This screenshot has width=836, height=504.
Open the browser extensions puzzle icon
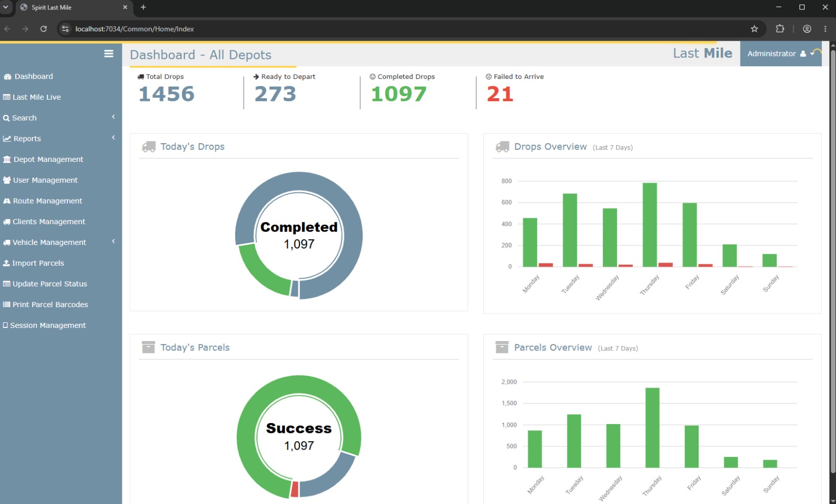780,29
